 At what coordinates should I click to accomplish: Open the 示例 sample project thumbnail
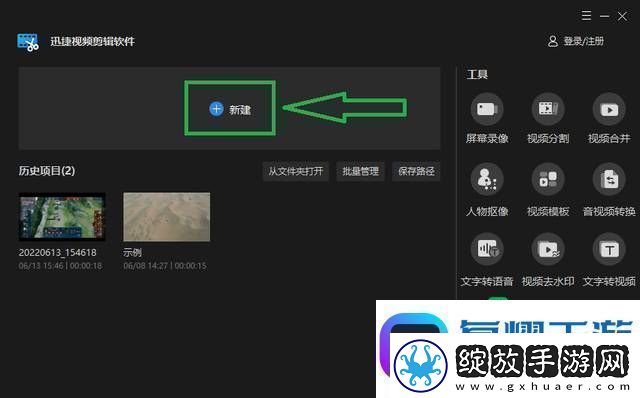167,217
